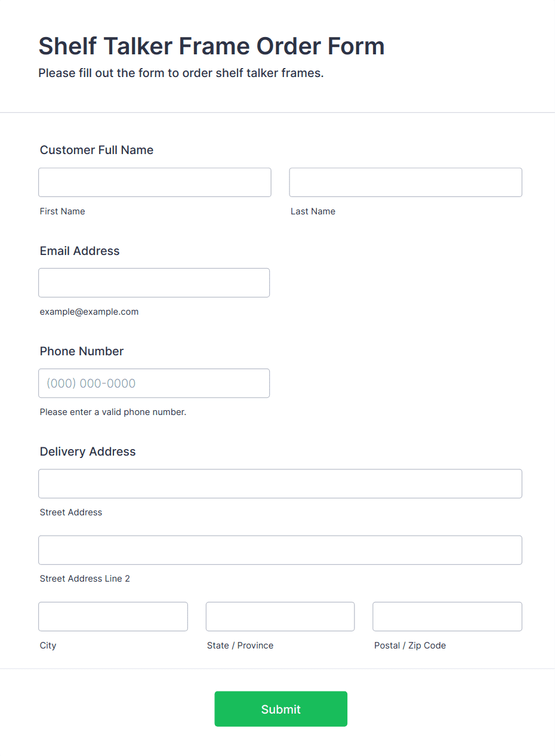Click the "State / Province" sublabel text

[x=240, y=646]
